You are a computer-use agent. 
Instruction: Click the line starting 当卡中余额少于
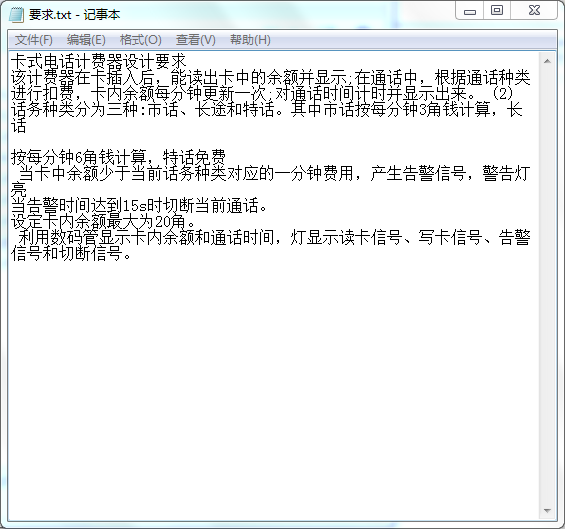coord(274,173)
